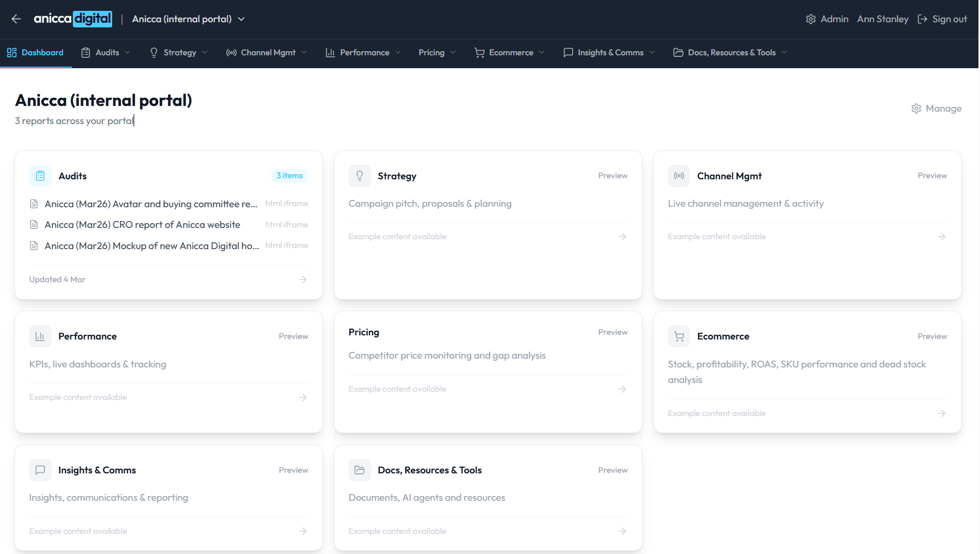Click '3 reports across your portal' subtitle
Viewport: 980px width, 554px height.
coord(74,121)
